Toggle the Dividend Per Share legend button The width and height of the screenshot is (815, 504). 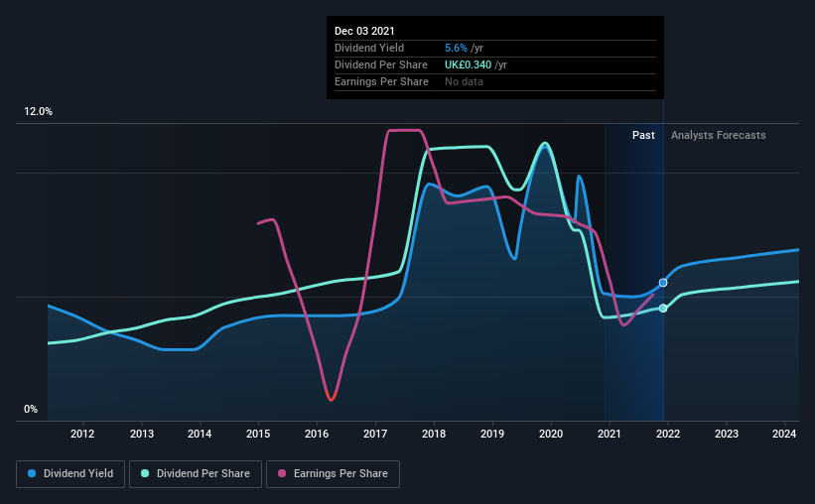tap(196, 474)
